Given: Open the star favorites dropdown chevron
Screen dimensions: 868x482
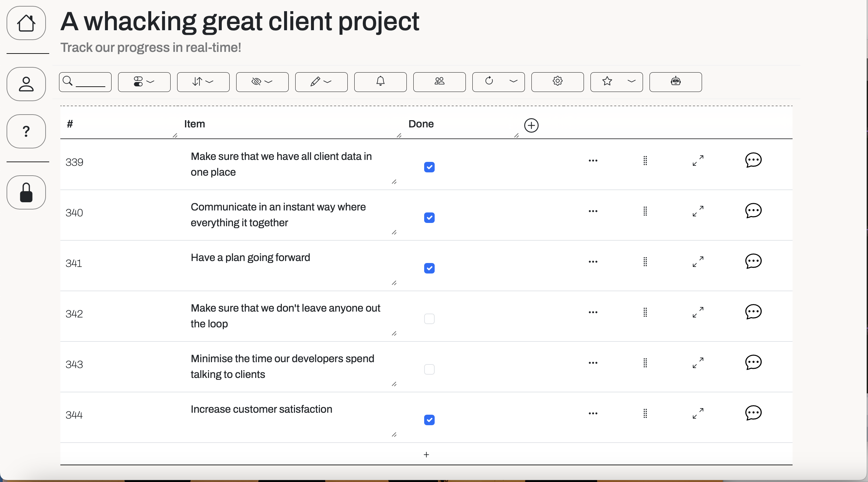Looking at the screenshot, I should (x=631, y=81).
